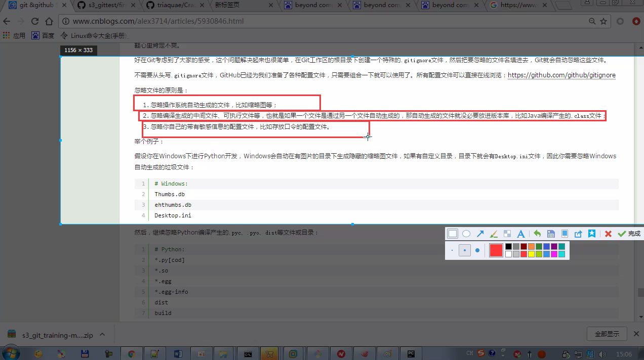Go back in browser history
Image resolution: width=644 pixels, height=360 pixels.
[x=7, y=22]
